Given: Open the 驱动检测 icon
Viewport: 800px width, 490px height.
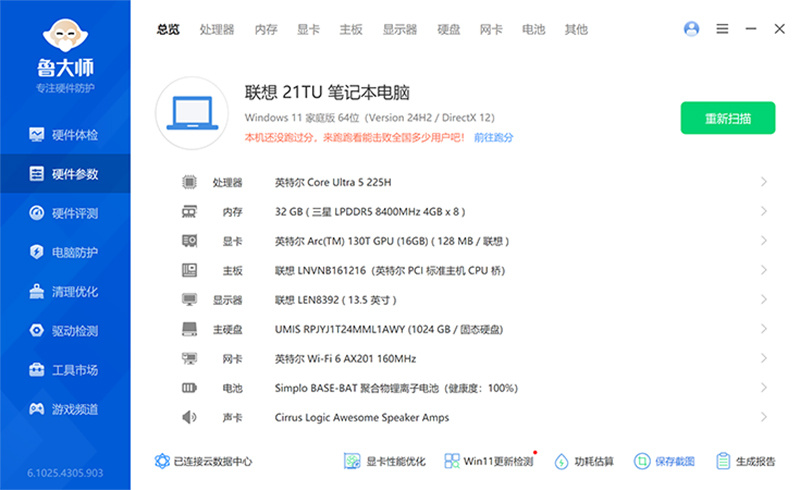Looking at the screenshot, I should (x=36, y=331).
